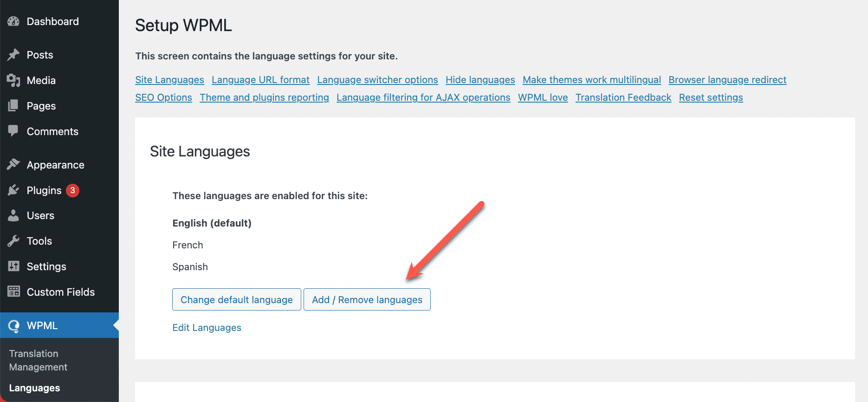Click the Settings sliders icon
Screen dimensions: 868x402
13,266
